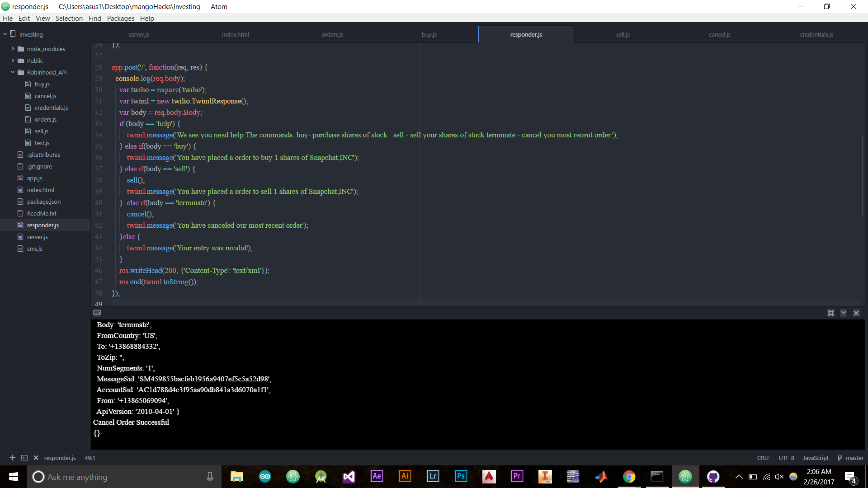Screen dimensions: 868x488
Task: Click keyboard input icon above terminal
Action: pos(97,313)
